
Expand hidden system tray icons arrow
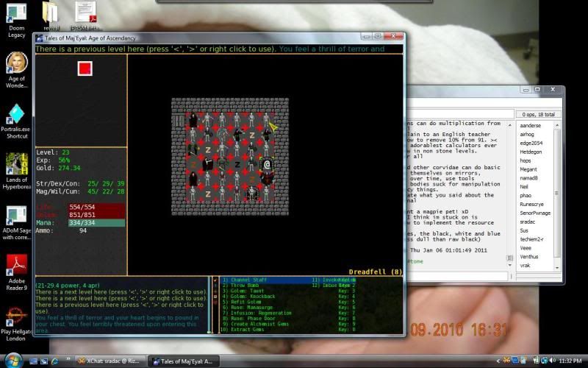click(498, 361)
